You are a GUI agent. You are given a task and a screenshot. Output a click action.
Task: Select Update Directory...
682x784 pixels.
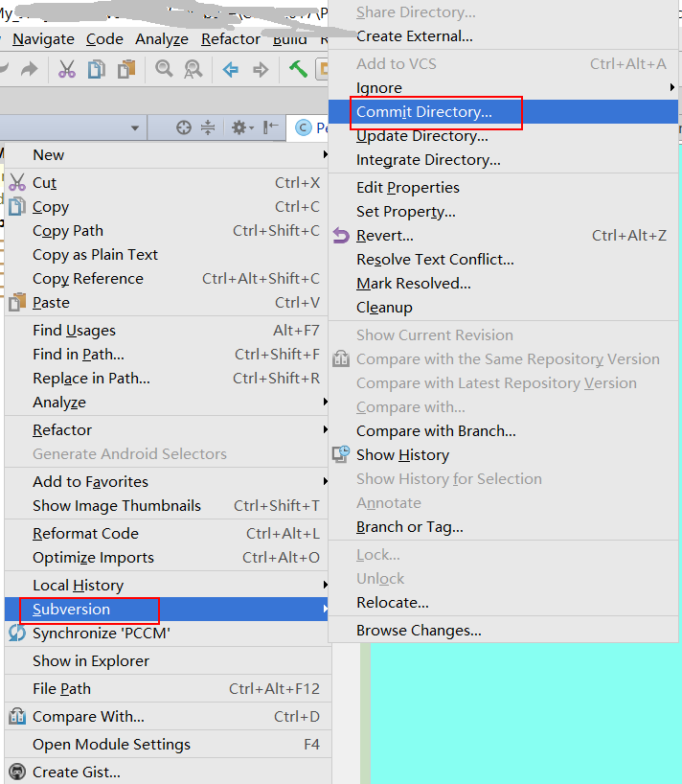[x=504, y=136]
